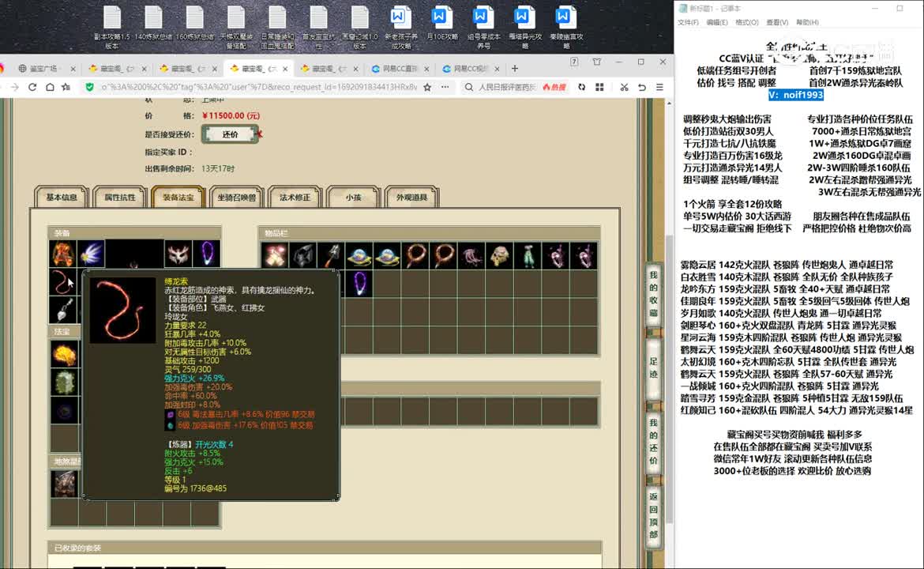Select the silver pendant equipment item

[62, 310]
